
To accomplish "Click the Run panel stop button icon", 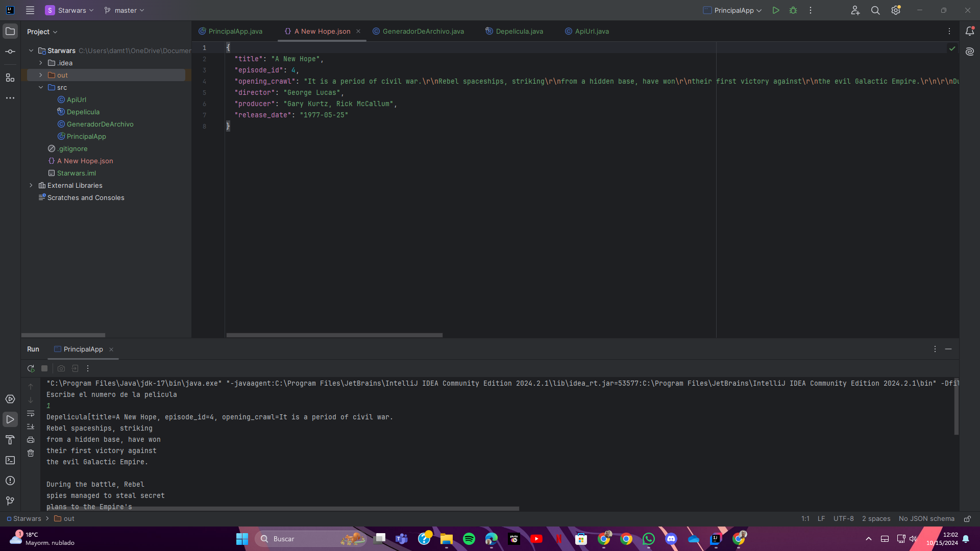I will click(x=44, y=368).
